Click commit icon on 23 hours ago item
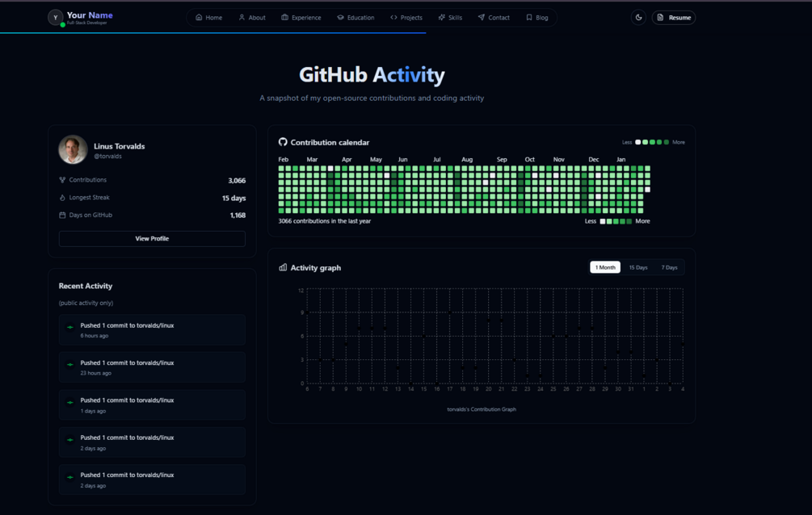Image resolution: width=812 pixels, height=515 pixels. click(x=70, y=364)
